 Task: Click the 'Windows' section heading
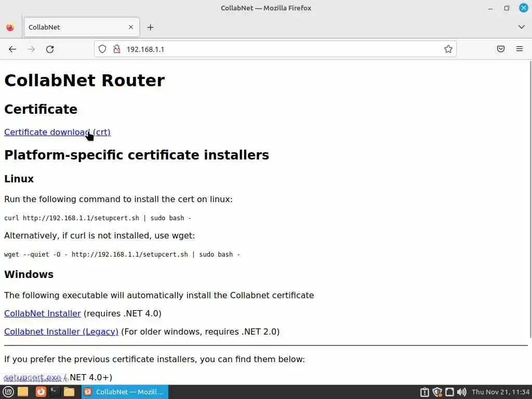29,274
